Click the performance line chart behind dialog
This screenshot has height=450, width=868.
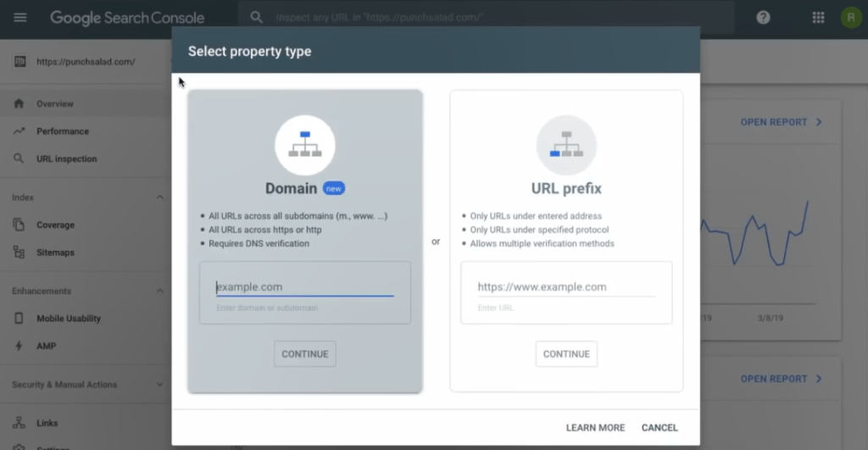(755, 232)
